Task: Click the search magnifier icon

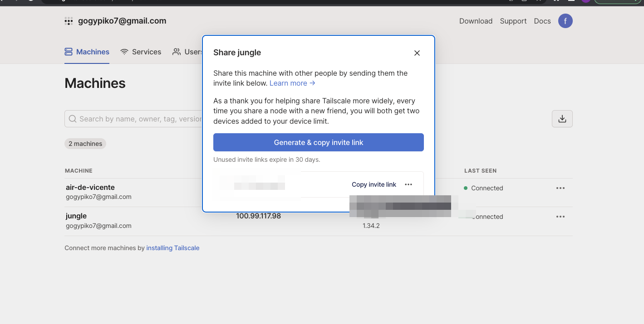Action: (73, 119)
